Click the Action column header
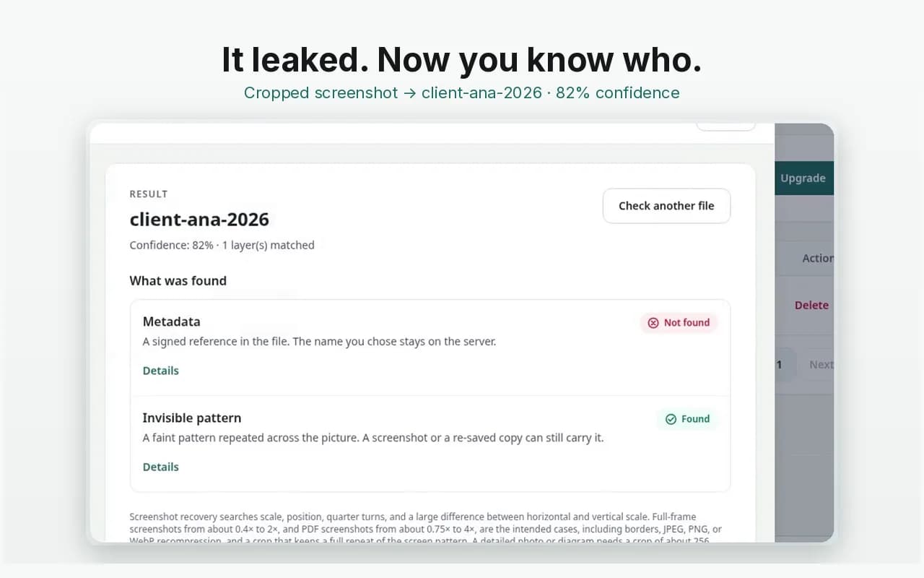Viewport: 924px width, 578px height. (818, 258)
